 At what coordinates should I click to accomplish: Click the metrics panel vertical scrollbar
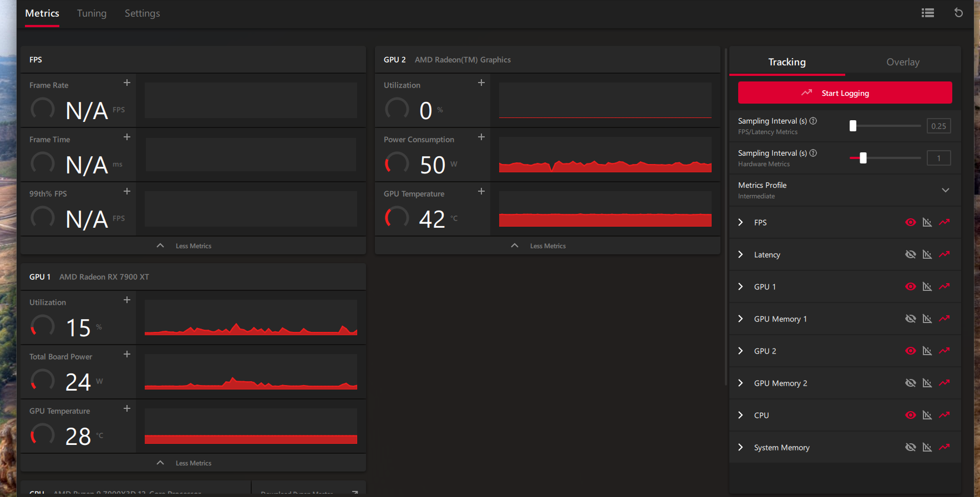725,217
